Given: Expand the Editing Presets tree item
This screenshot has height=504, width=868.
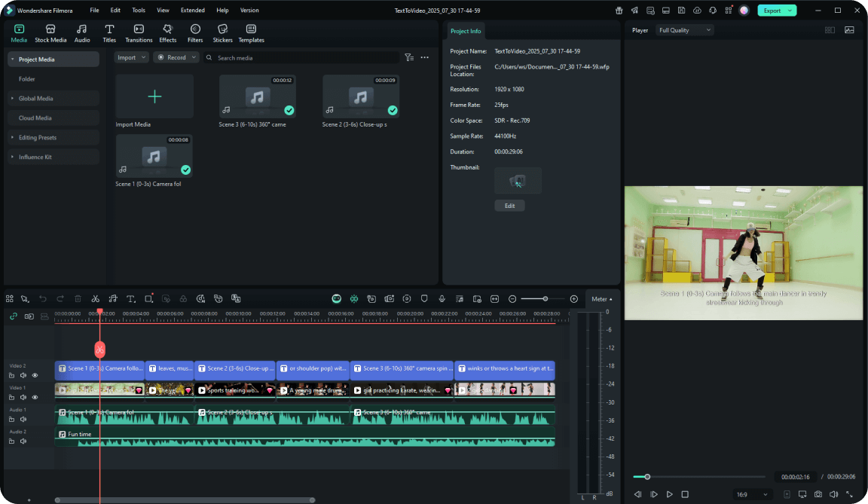Looking at the screenshot, I should [12, 137].
